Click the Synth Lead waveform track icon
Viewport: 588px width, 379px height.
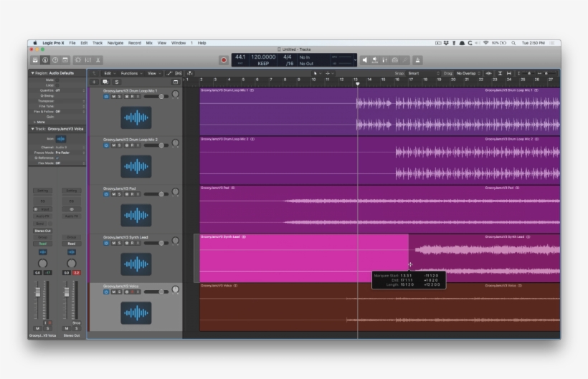coord(136,264)
